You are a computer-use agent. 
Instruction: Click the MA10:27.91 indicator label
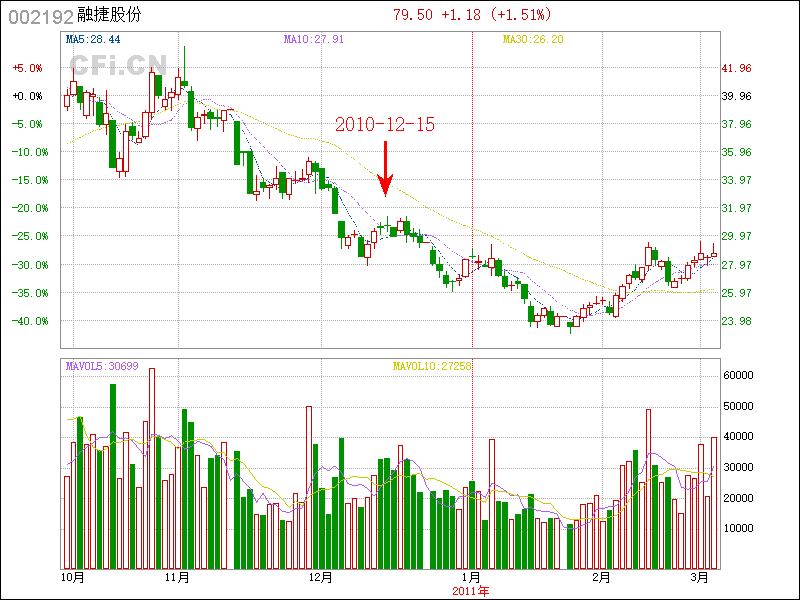[x=314, y=39]
